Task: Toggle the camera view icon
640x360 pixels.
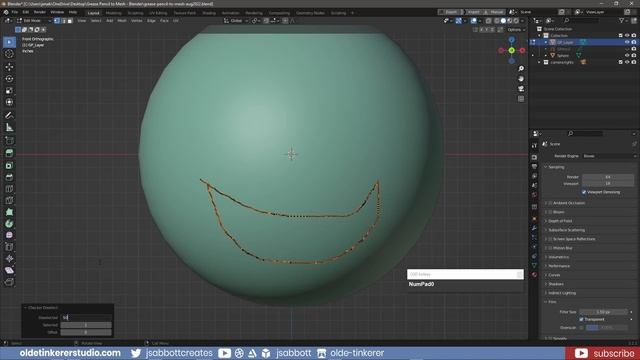Action: coord(521,89)
